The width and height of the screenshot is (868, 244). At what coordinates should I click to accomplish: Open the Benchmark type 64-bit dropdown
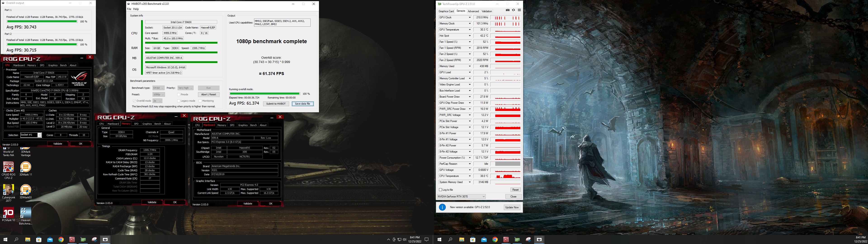click(158, 88)
